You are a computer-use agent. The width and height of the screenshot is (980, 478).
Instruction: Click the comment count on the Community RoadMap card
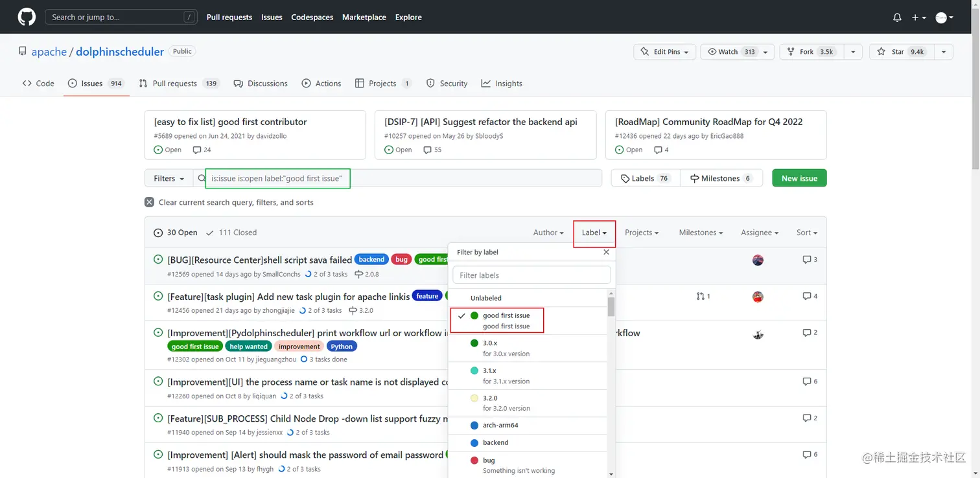[661, 150]
